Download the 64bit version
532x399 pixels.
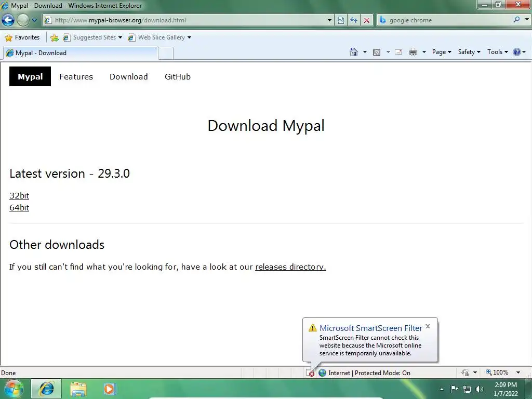[19, 208]
